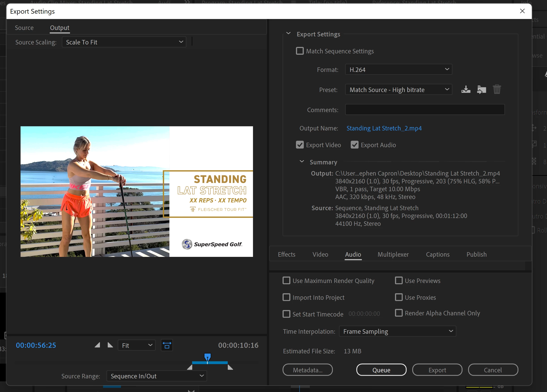Collapse the Export Settings section chevron

pyautogui.click(x=288, y=34)
